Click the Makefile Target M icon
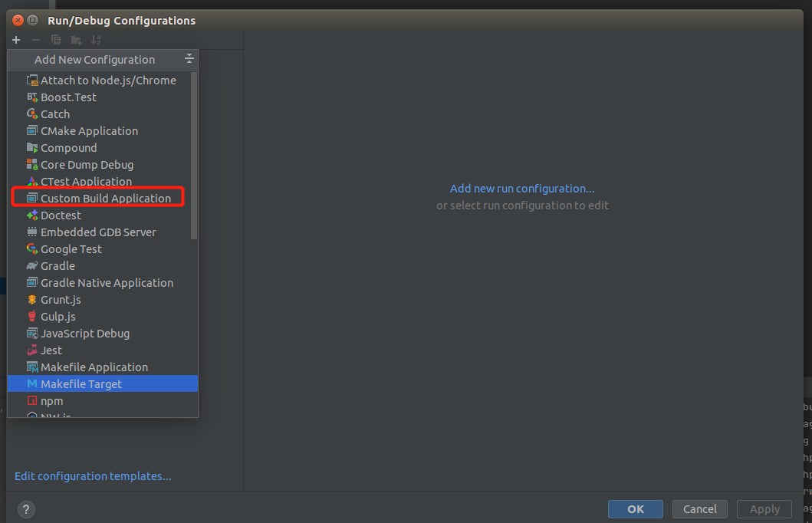The width and height of the screenshot is (812, 523). pos(32,383)
